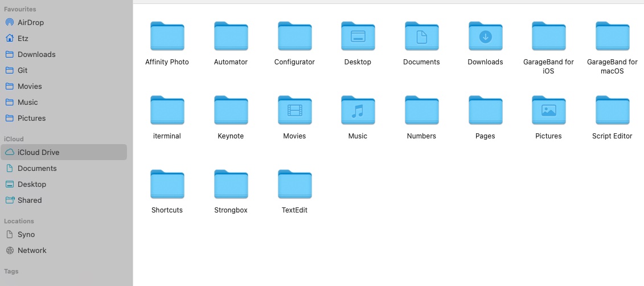Select iCloud Drive in the sidebar

64,152
